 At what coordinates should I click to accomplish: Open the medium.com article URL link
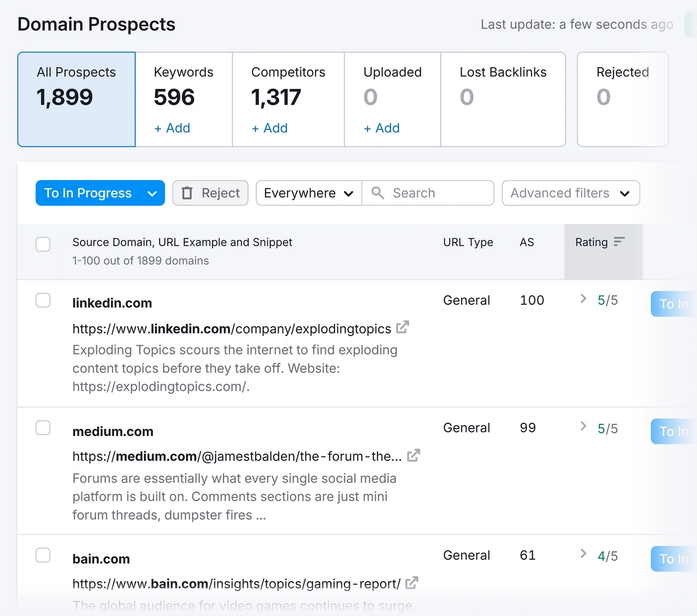[x=237, y=456]
